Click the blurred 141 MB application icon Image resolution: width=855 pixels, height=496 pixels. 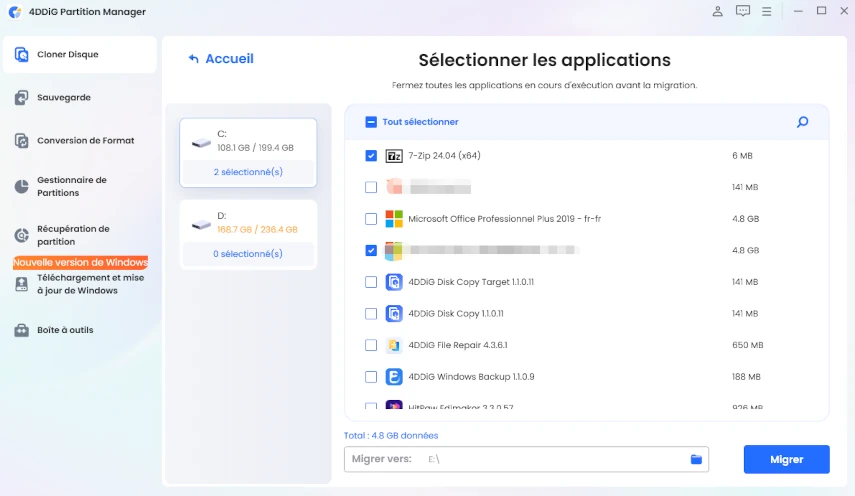(394, 187)
